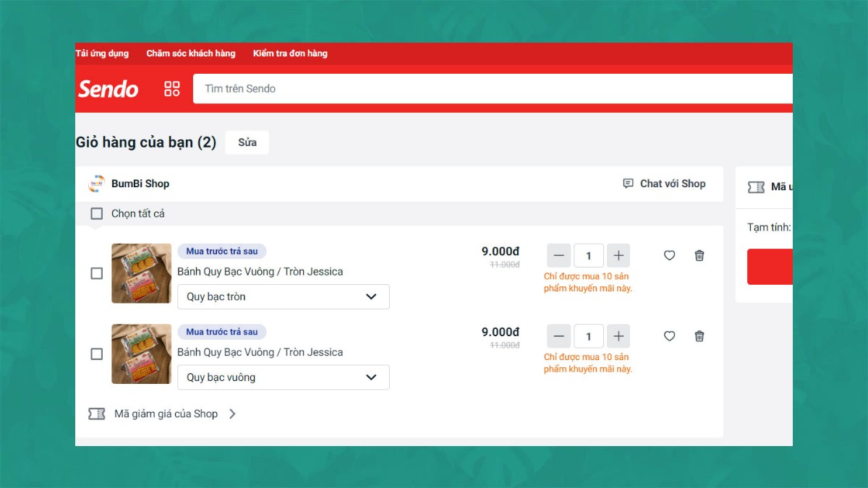Open the category grid icon
The height and width of the screenshot is (488, 868).
172,89
